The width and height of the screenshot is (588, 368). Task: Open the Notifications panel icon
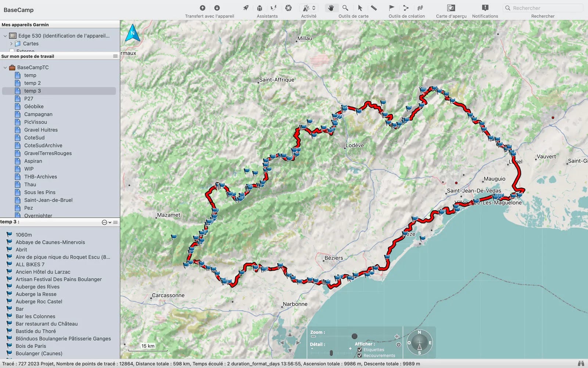click(485, 8)
